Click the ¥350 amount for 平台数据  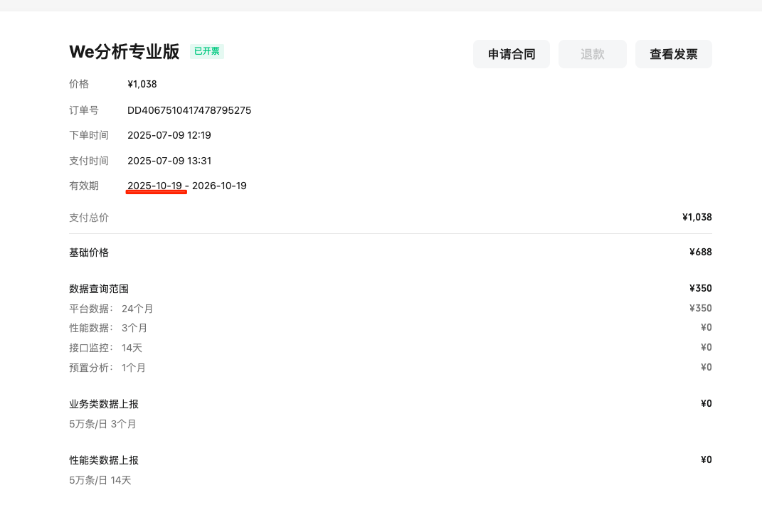point(700,308)
